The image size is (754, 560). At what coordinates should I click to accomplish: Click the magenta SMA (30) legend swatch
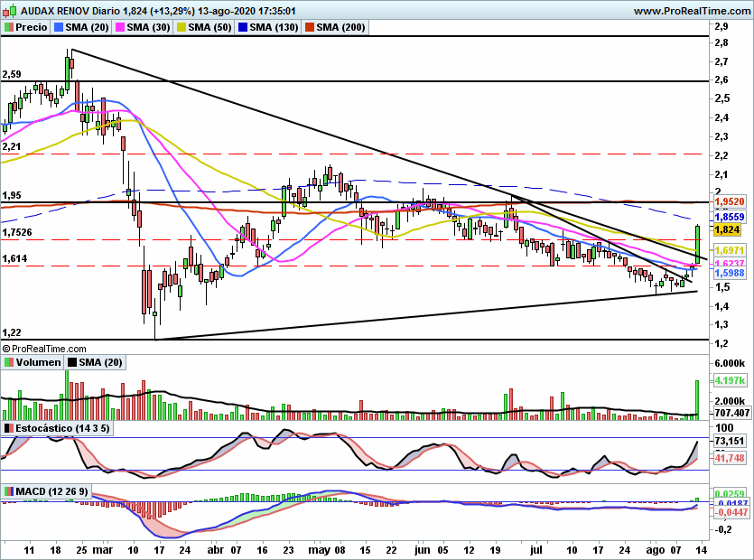(120, 27)
